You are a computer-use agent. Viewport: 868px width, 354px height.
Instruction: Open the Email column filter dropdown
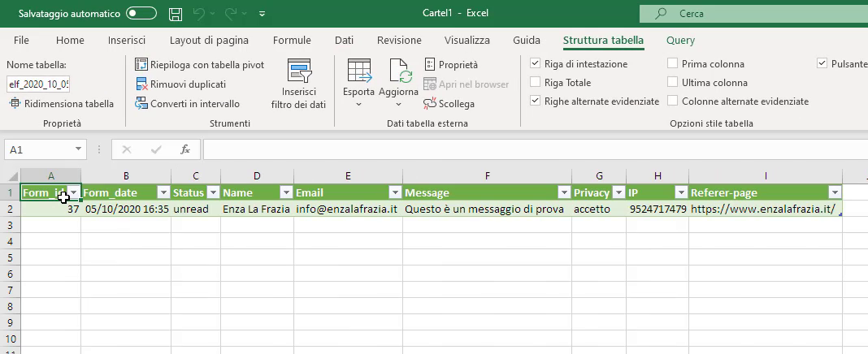[x=394, y=192]
